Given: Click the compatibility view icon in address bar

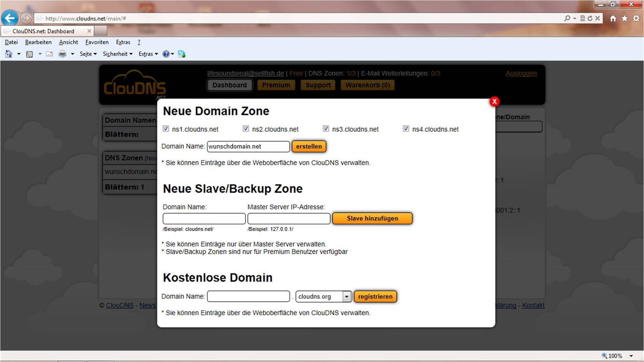Looking at the screenshot, I should click(582, 18).
